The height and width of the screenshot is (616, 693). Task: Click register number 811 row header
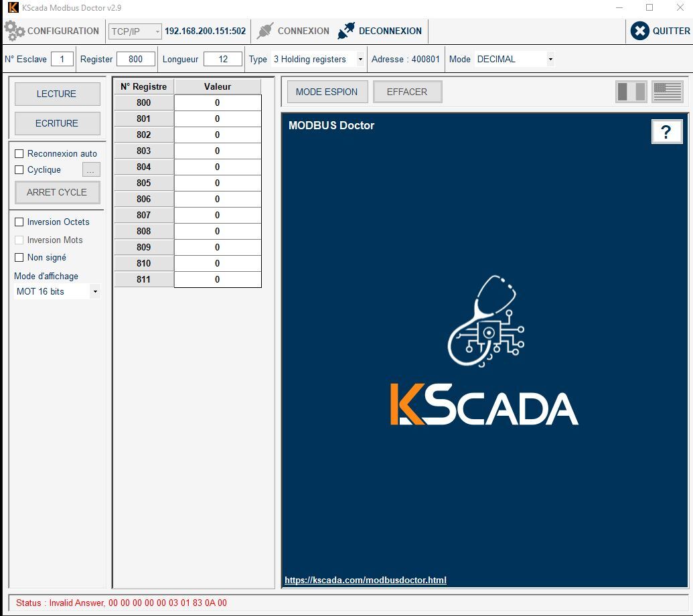pyautogui.click(x=144, y=279)
